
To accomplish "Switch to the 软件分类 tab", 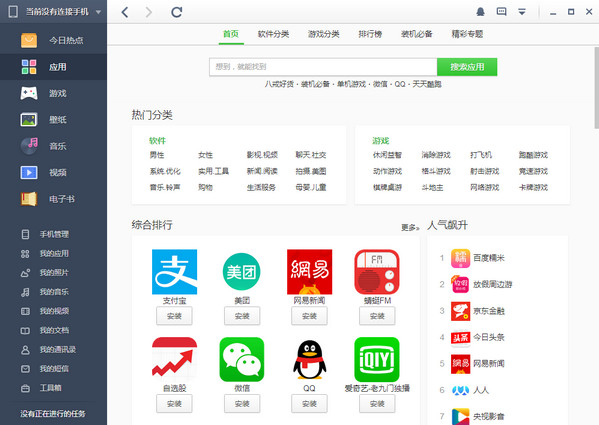I will 274,34.
